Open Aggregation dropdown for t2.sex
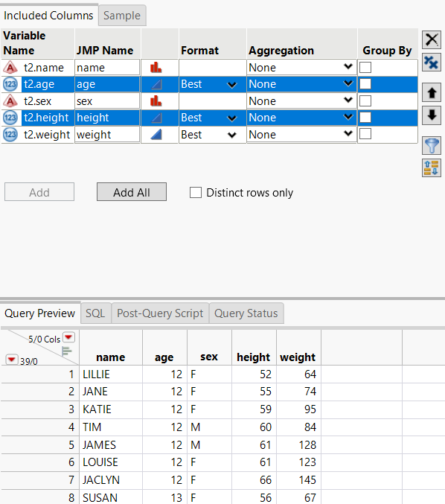The width and height of the screenshot is (445, 504). click(x=301, y=101)
